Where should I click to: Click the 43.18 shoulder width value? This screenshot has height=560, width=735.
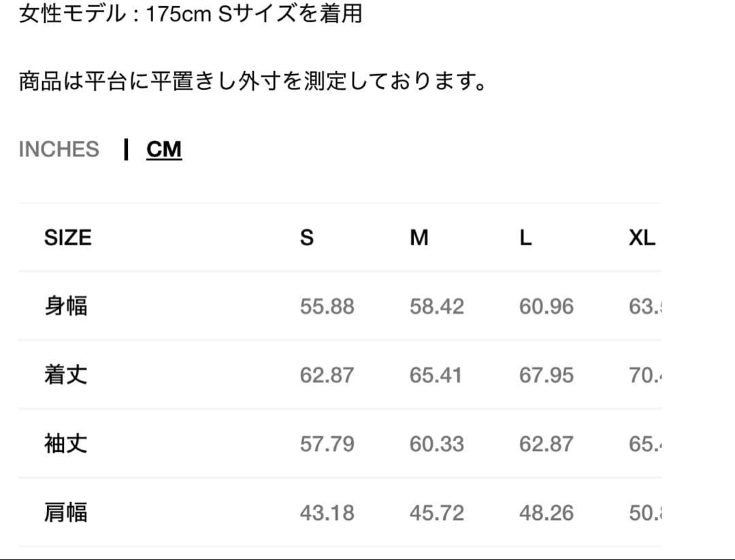(x=327, y=512)
